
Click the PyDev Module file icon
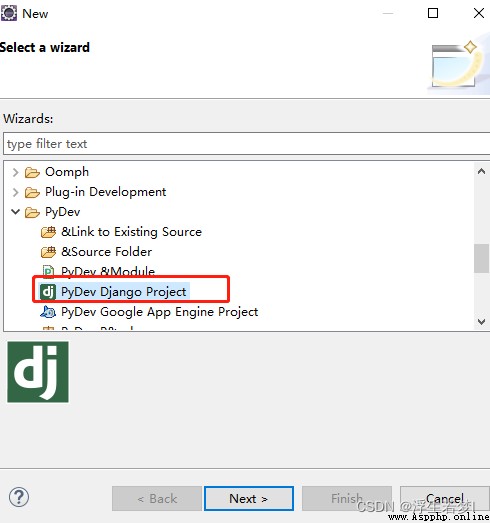click(x=48, y=271)
